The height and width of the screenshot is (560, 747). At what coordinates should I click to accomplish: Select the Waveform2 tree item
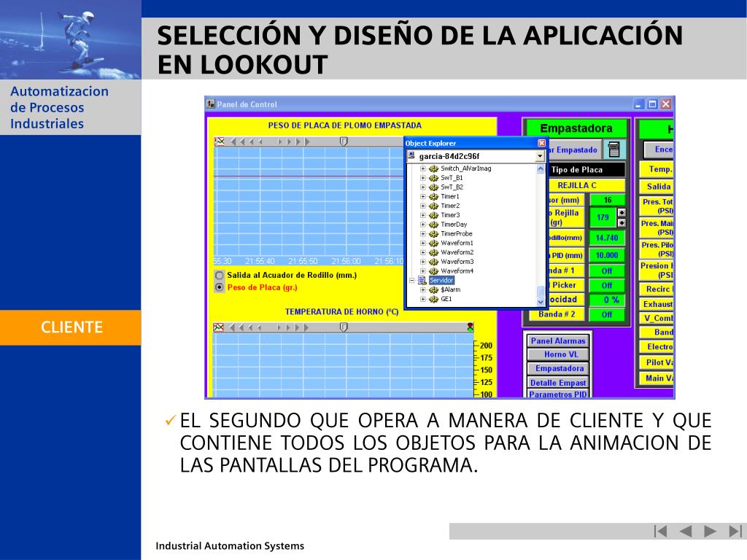coord(457,252)
